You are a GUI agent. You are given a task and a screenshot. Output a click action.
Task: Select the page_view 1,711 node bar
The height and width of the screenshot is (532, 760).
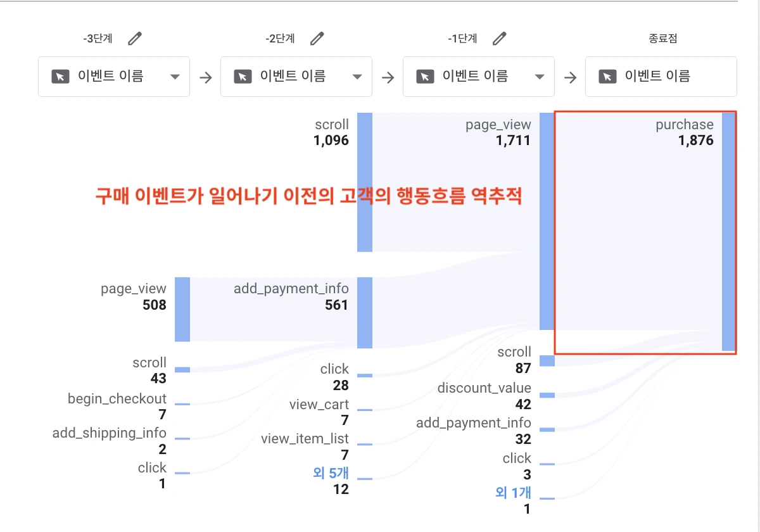tap(547, 221)
